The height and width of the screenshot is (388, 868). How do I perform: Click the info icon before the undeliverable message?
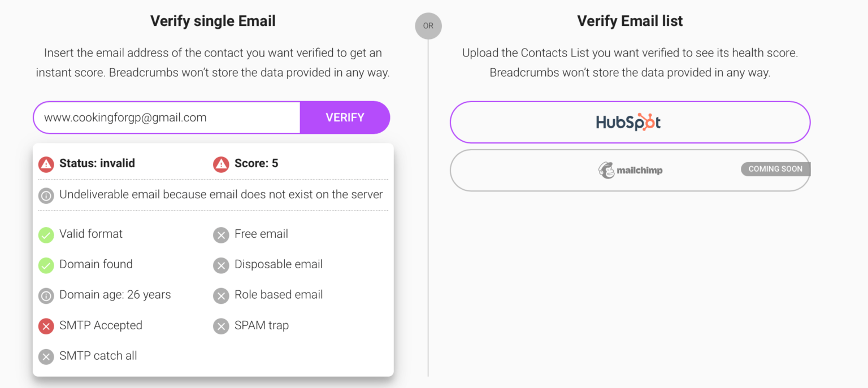click(46, 195)
